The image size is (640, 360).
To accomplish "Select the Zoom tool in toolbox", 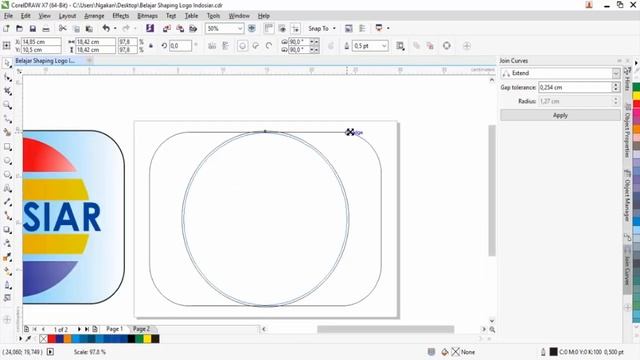I will click(7, 105).
